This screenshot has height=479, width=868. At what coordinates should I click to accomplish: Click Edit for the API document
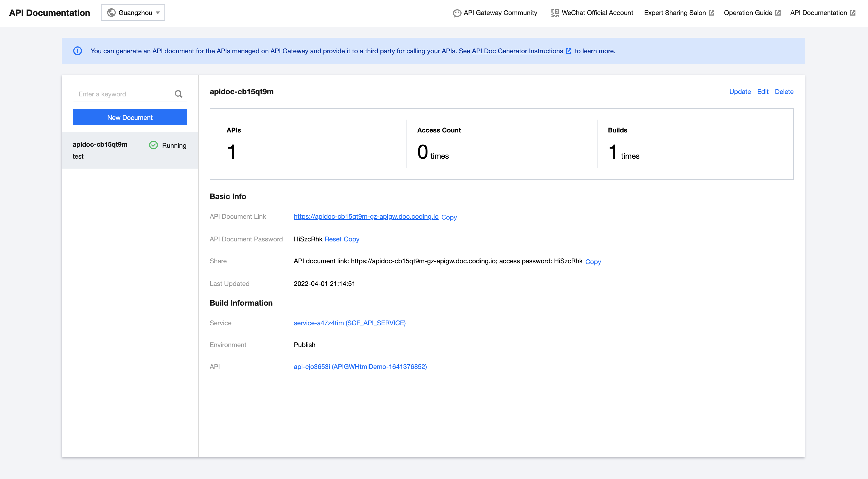pyautogui.click(x=763, y=92)
